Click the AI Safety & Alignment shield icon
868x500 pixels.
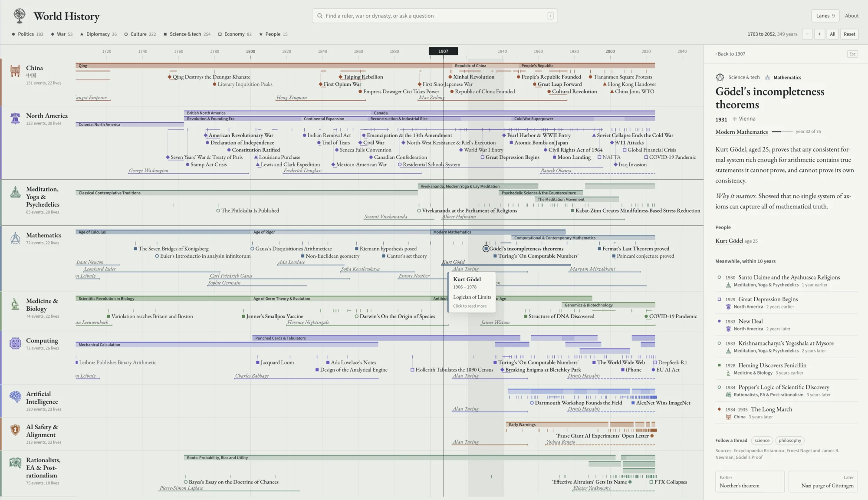coord(15,430)
